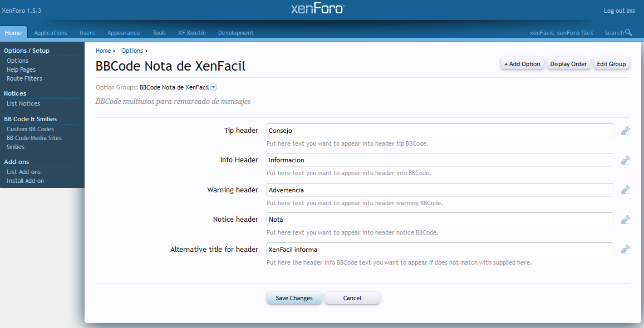The height and width of the screenshot is (328, 644).
Task: Click the field containing XenFacil informa
Action: (x=440, y=249)
